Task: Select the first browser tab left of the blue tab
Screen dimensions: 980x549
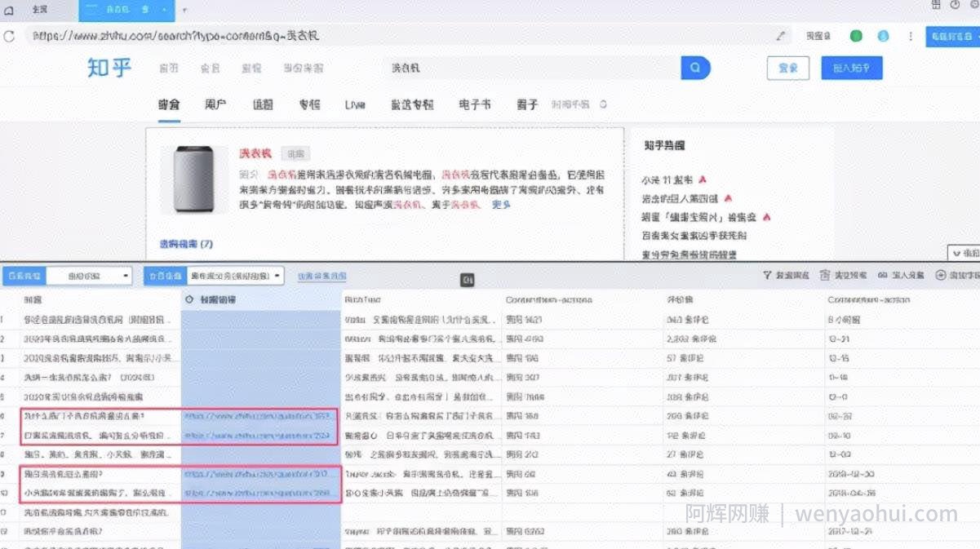Action: (39, 10)
